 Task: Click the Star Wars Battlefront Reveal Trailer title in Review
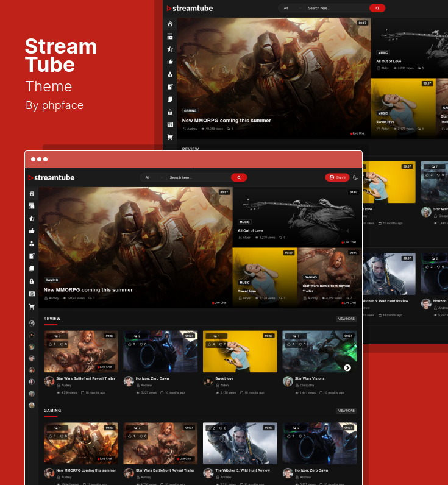(x=86, y=378)
